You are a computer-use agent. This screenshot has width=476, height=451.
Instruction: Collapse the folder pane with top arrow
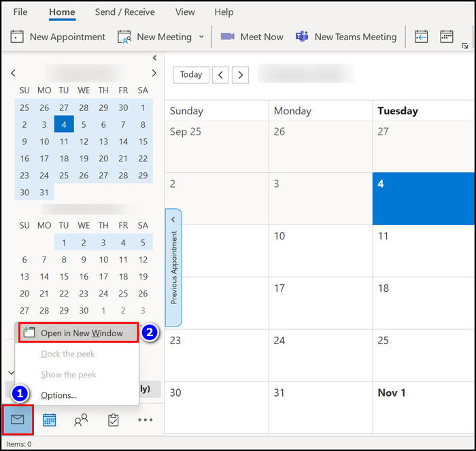tap(154, 58)
